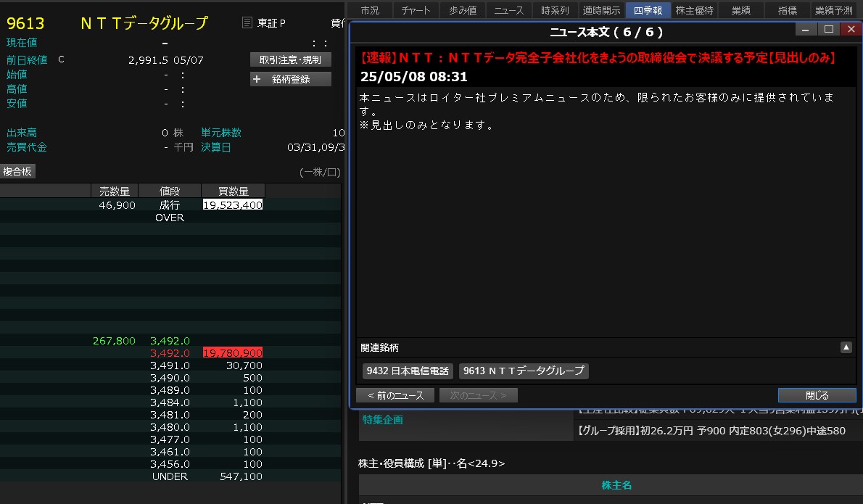Select the highlighted 19,523,400 buy quantity

click(233, 205)
